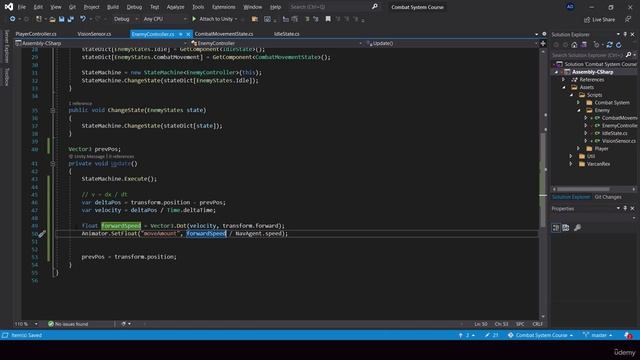Open the EnemyController type navigation dropdown

click(276, 43)
